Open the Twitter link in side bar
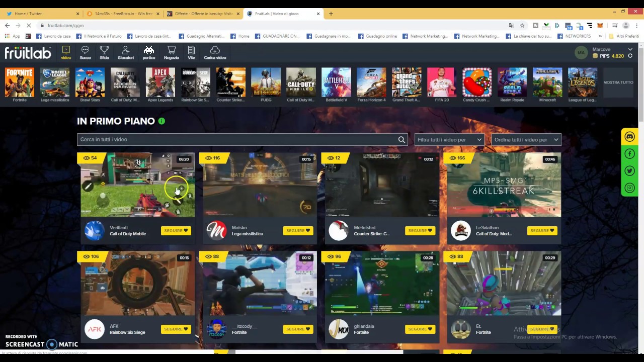This screenshot has width=644, height=362. coord(630,171)
